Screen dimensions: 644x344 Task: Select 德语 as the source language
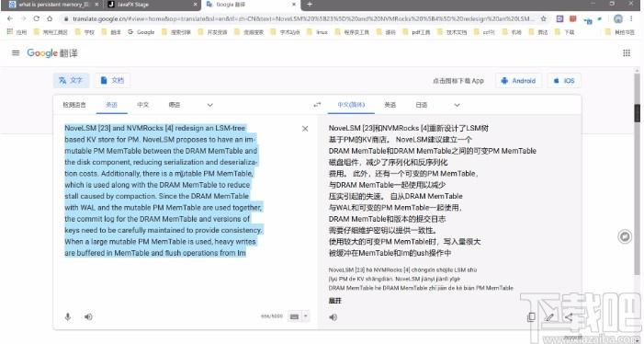point(175,105)
